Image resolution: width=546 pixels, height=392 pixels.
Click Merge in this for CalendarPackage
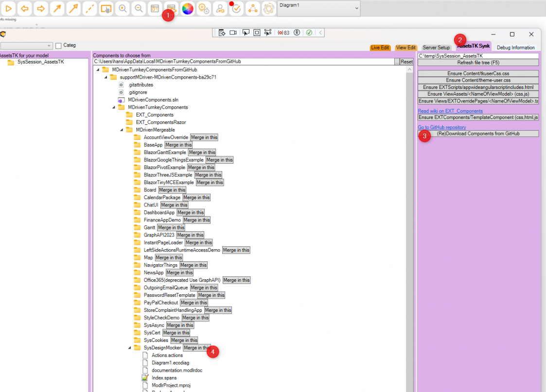pyautogui.click(x=196, y=198)
